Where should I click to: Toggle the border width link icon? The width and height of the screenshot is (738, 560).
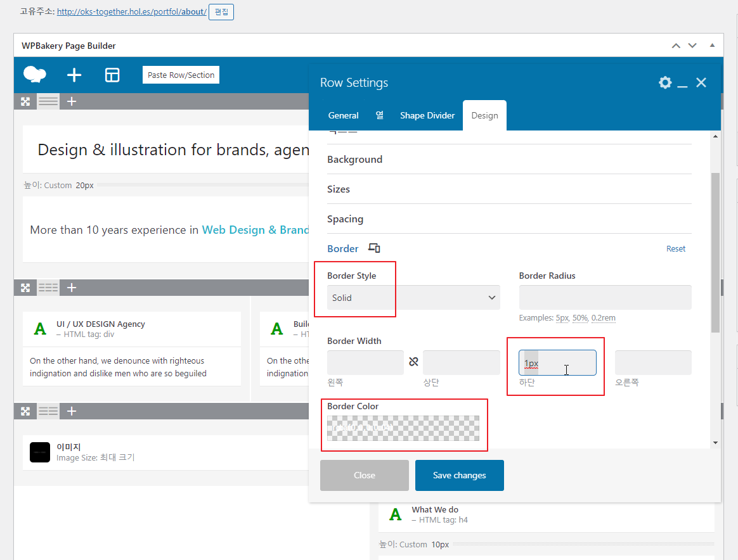click(413, 362)
